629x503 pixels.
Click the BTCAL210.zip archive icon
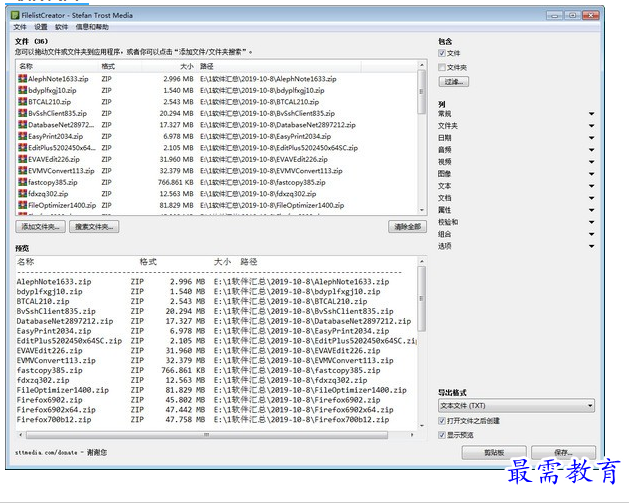click(22, 101)
